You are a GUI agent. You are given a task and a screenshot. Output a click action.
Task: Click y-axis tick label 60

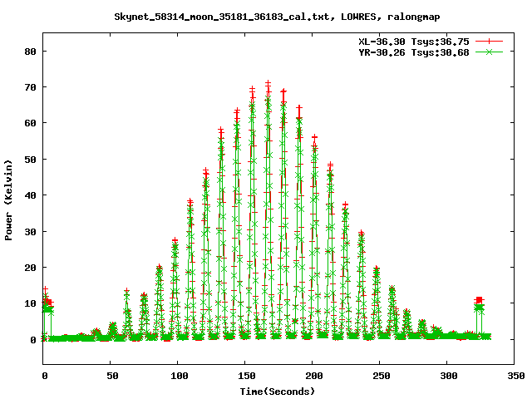(30, 123)
